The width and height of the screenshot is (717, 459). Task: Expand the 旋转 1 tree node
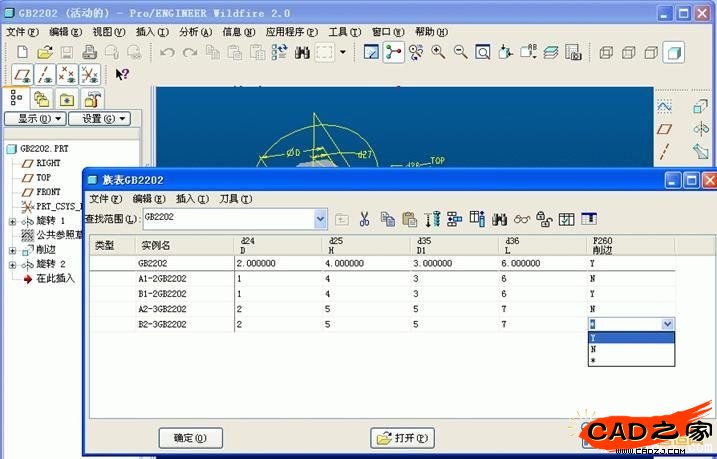[12, 221]
